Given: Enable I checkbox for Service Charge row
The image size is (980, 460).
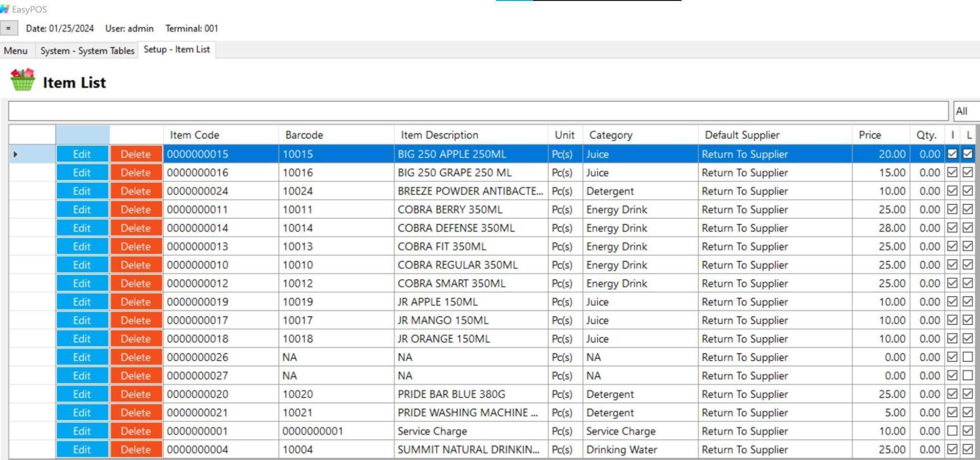Looking at the screenshot, I should click(x=952, y=431).
